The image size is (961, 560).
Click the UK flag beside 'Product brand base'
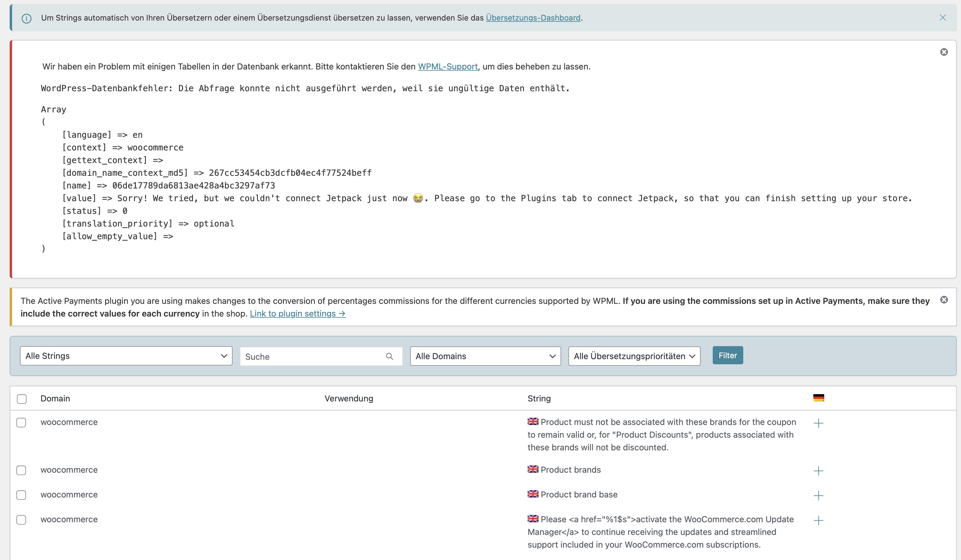pos(533,494)
